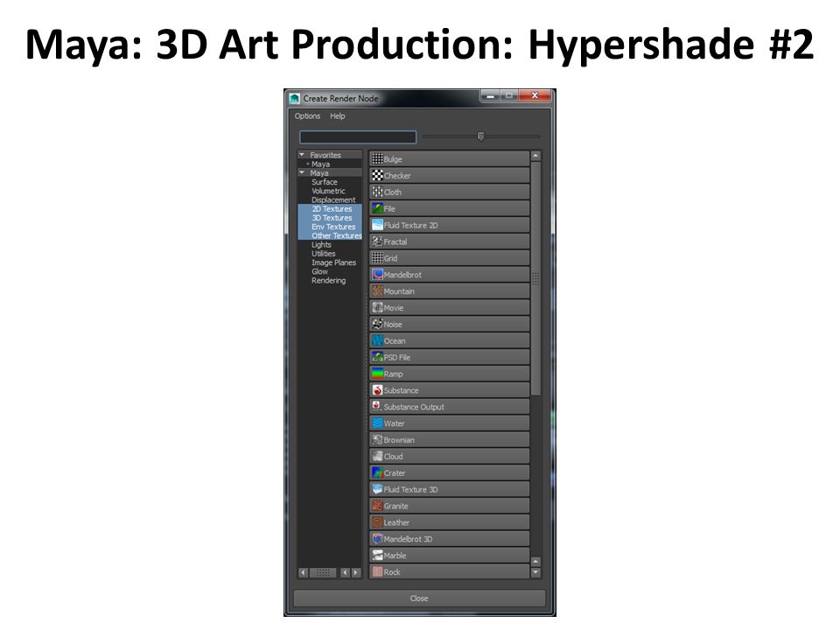Image resolution: width=840 pixels, height=630 pixels.
Task: Select the Utilities category
Action: click(x=324, y=254)
